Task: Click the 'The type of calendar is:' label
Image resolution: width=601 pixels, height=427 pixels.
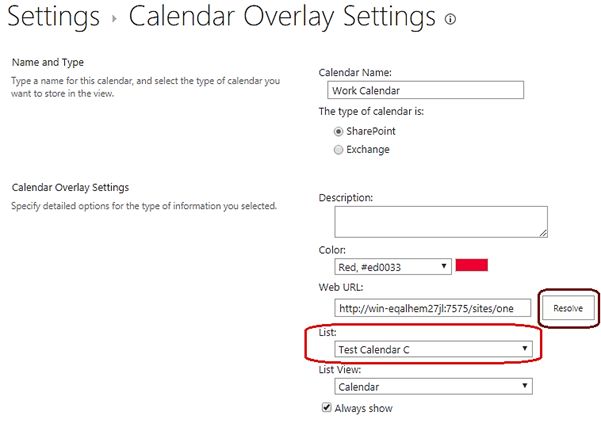Action: tap(371, 112)
